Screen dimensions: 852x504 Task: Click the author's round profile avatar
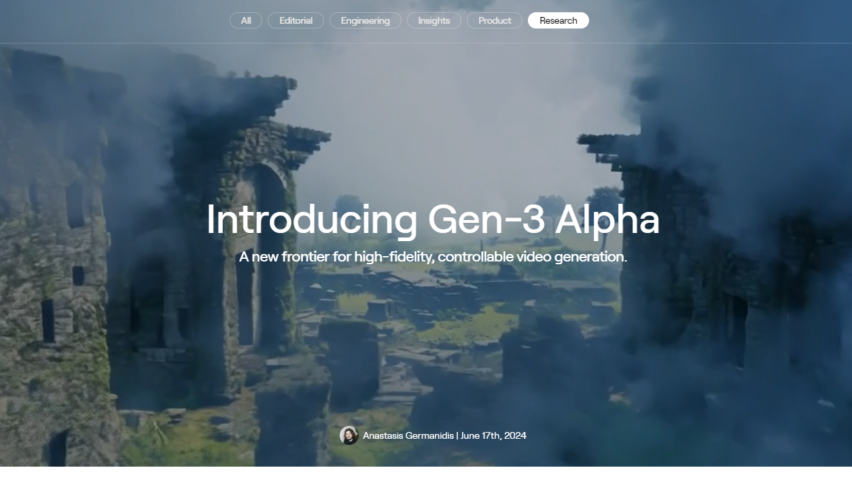coord(349,435)
